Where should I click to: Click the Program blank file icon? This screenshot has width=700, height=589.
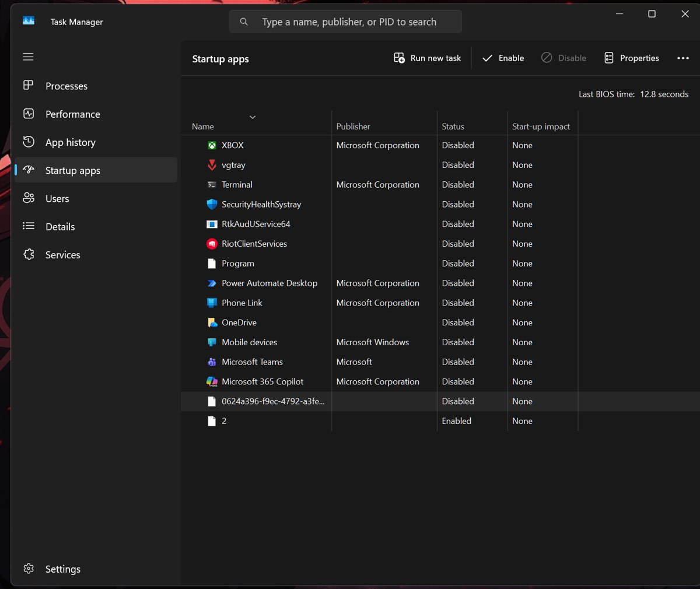(212, 264)
